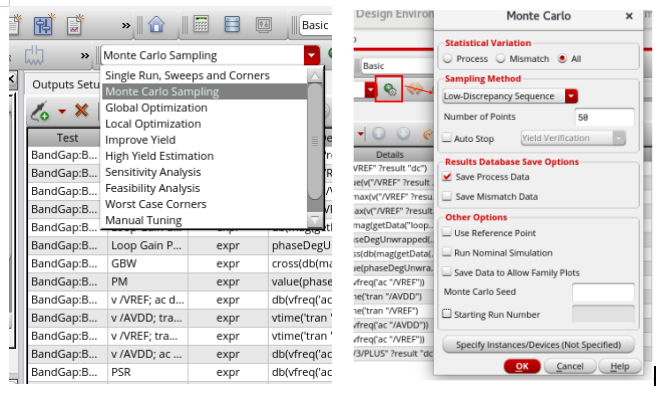Image resolution: width=669 pixels, height=400 pixels.
Task: Select the PSR output row
Action: (180, 372)
